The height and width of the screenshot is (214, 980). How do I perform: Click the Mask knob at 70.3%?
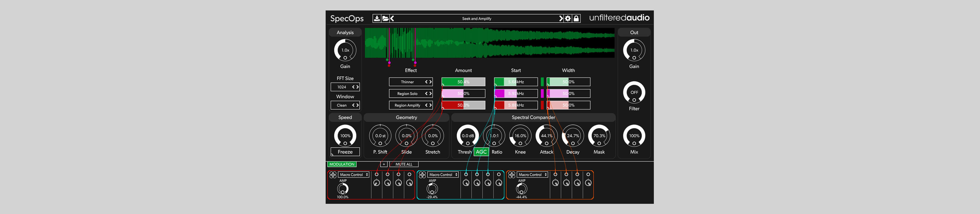coord(599,136)
